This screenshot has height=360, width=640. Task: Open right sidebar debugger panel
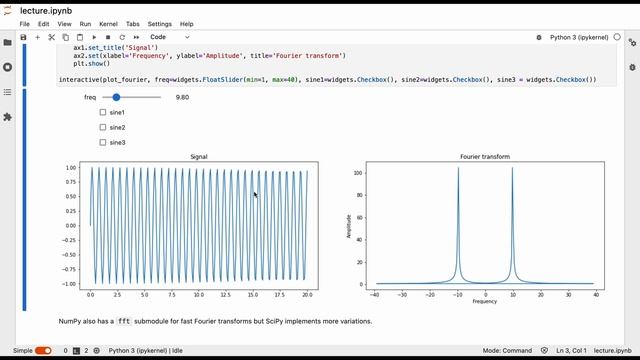[632, 67]
